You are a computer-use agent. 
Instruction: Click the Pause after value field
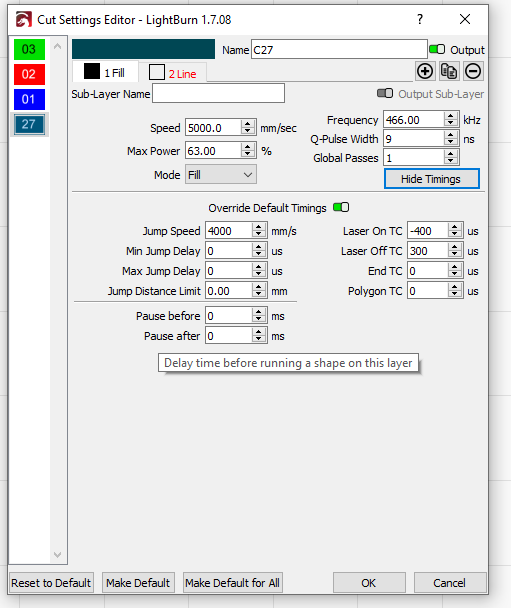[229, 336]
